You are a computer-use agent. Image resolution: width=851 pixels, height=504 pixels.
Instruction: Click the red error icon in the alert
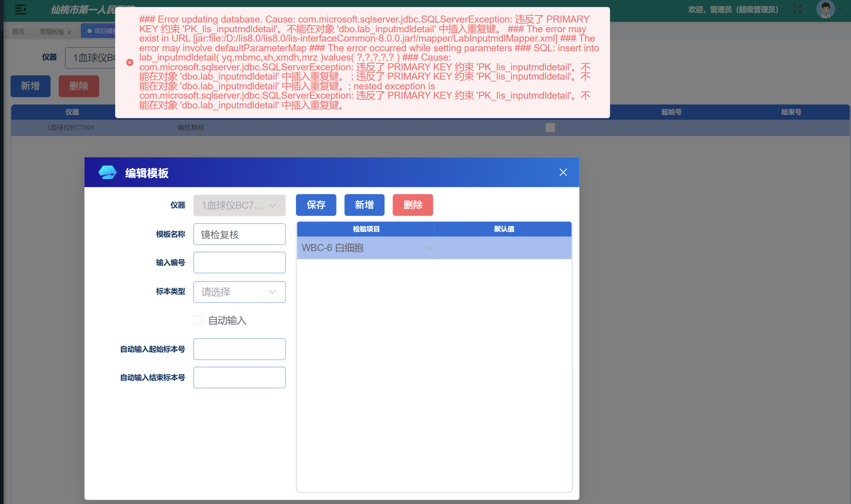click(x=130, y=62)
